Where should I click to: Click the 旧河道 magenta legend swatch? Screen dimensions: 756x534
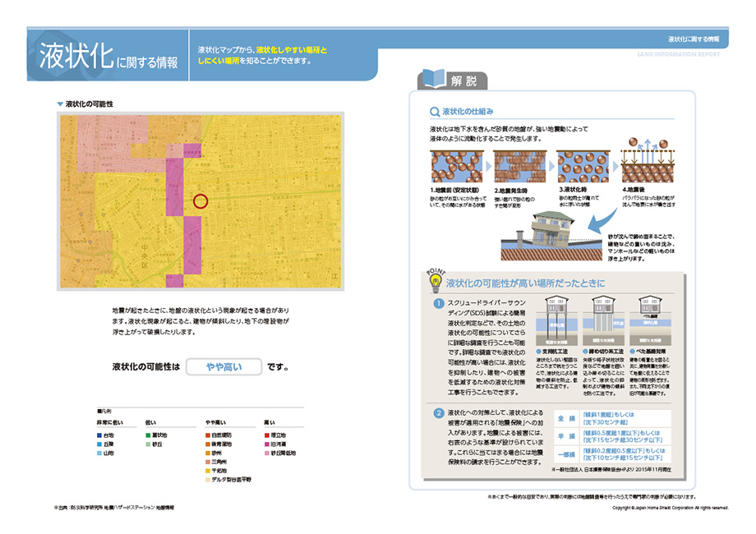[x=266, y=444]
